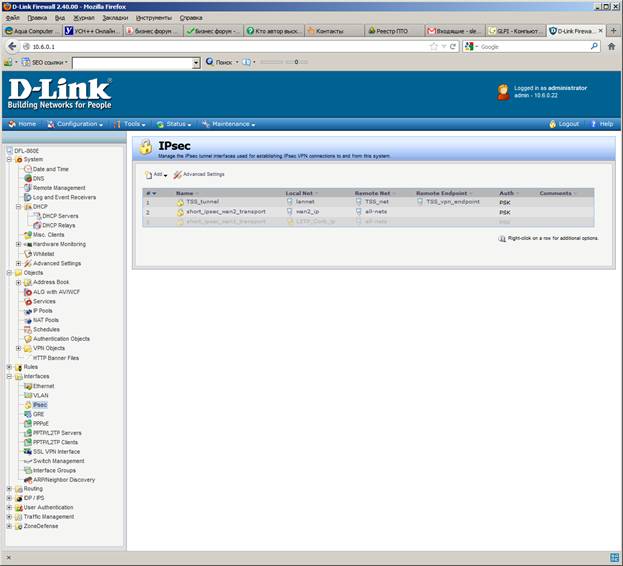Click the Google search field
Screen dimensions: 623x566
(x=534, y=47)
